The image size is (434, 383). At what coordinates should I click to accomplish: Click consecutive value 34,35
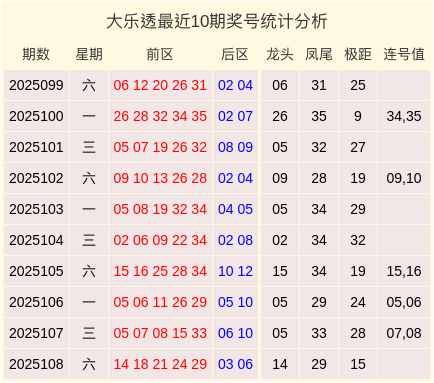(x=404, y=116)
